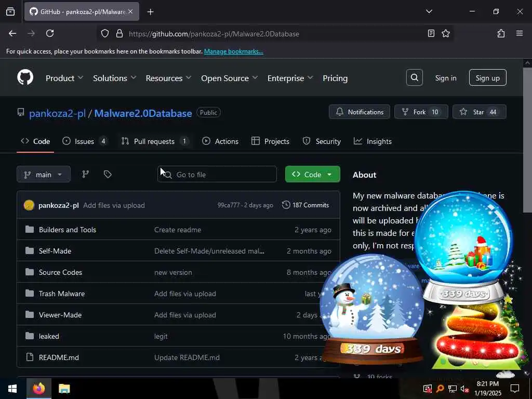The width and height of the screenshot is (532, 399).
Task: Click the Notifications button
Action: pos(360,112)
